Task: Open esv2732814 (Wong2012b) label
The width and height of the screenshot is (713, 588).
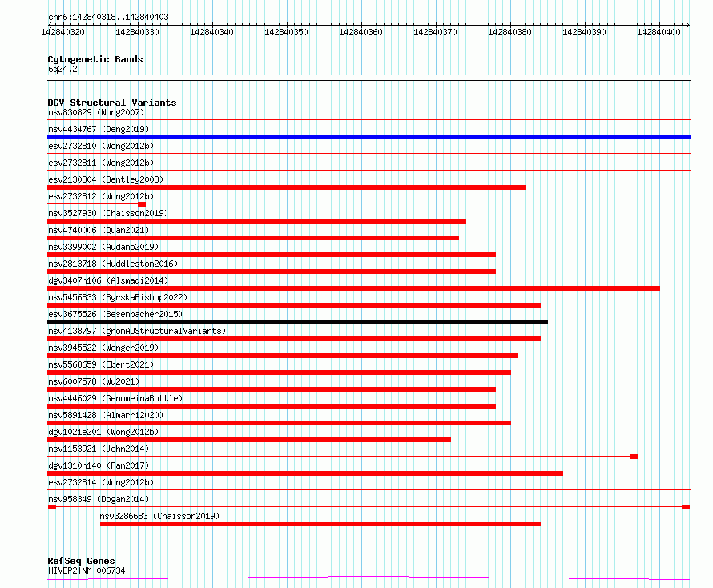Action: coord(101,482)
